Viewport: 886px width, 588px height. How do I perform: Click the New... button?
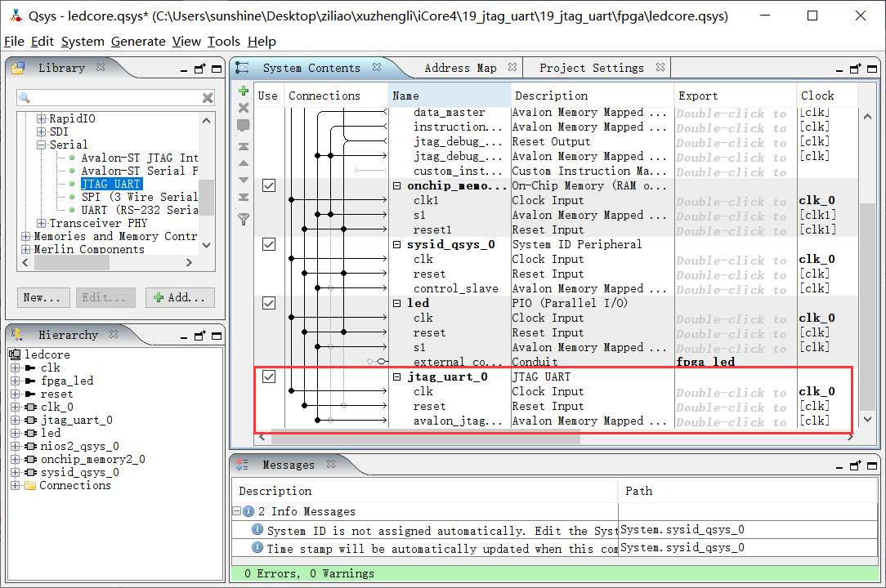point(42,297)
